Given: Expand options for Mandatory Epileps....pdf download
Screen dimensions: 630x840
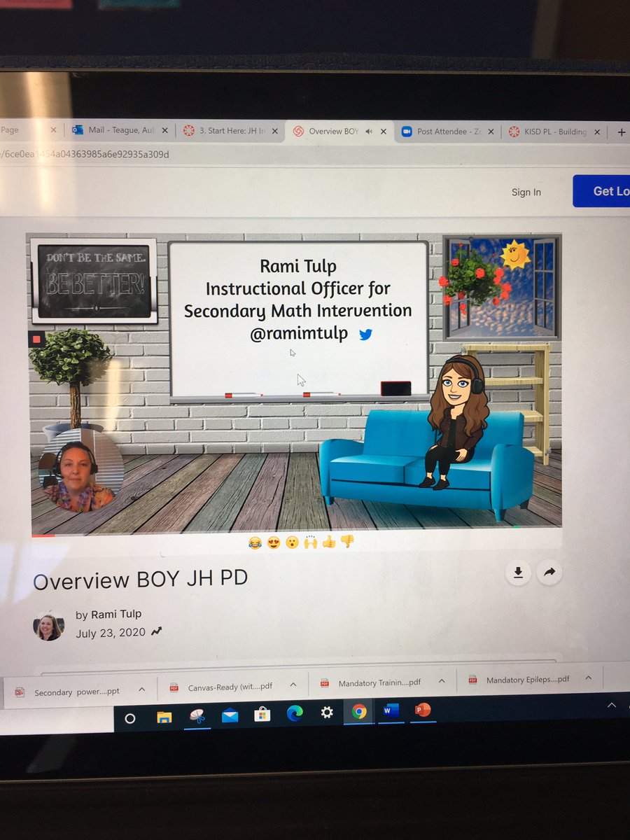Looking at the screenshot, I should pyautogui.click(x=589, y=678).
